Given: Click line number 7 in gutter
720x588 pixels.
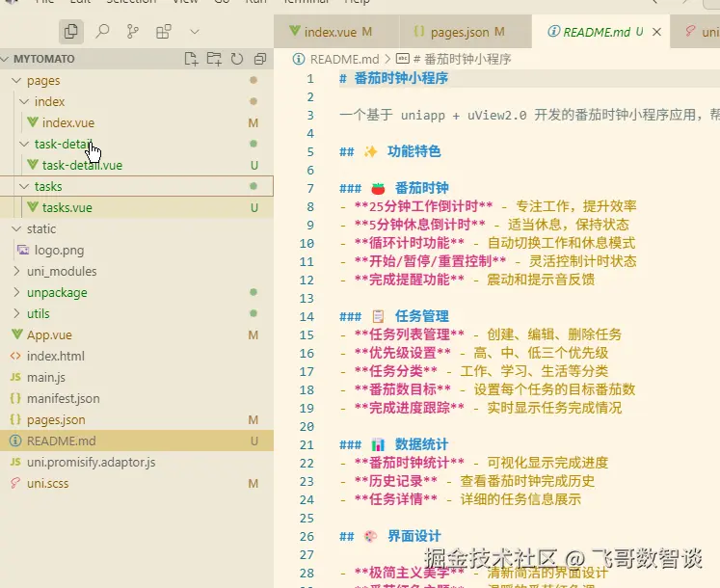Looking at the screenshot, I should (x=310, y=188).
